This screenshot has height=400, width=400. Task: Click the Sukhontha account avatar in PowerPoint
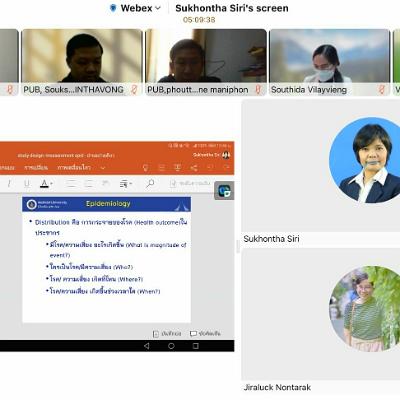pyautogui.click(x=226, y=155)
